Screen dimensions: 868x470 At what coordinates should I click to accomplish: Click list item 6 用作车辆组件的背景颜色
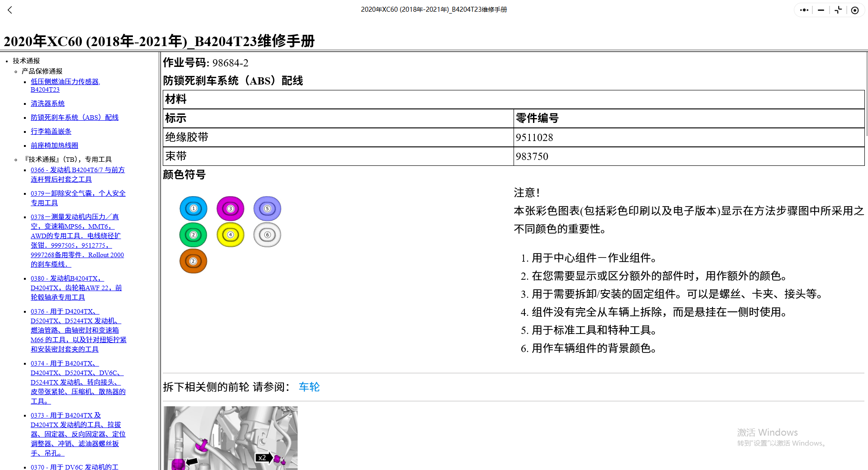click(589, 348)
